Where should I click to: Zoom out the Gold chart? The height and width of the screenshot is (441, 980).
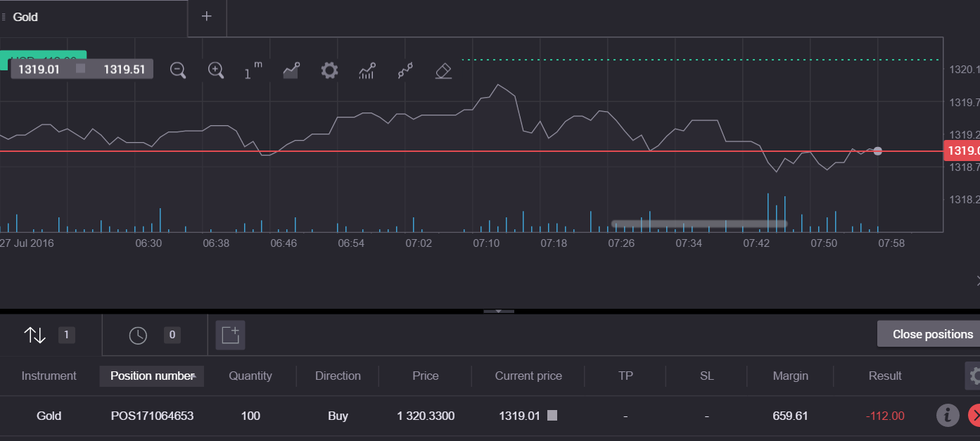pyautogui.click(x=178, y=70)
